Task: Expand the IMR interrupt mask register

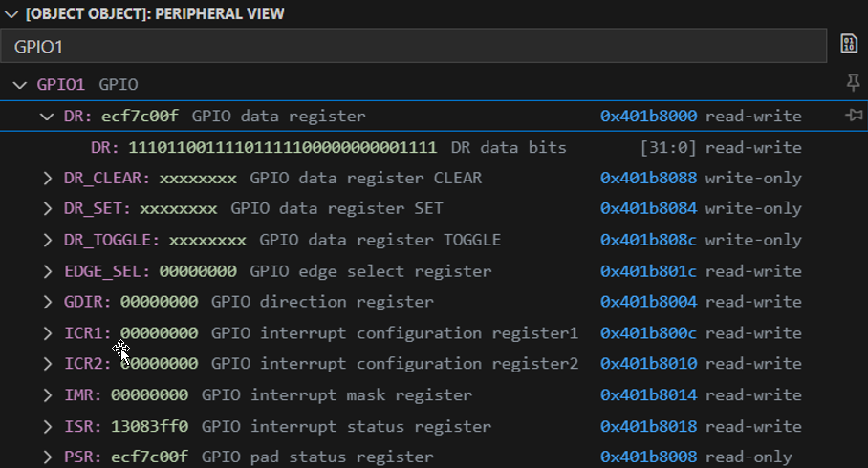Action: pyautogui.click(x=48, y=395)
